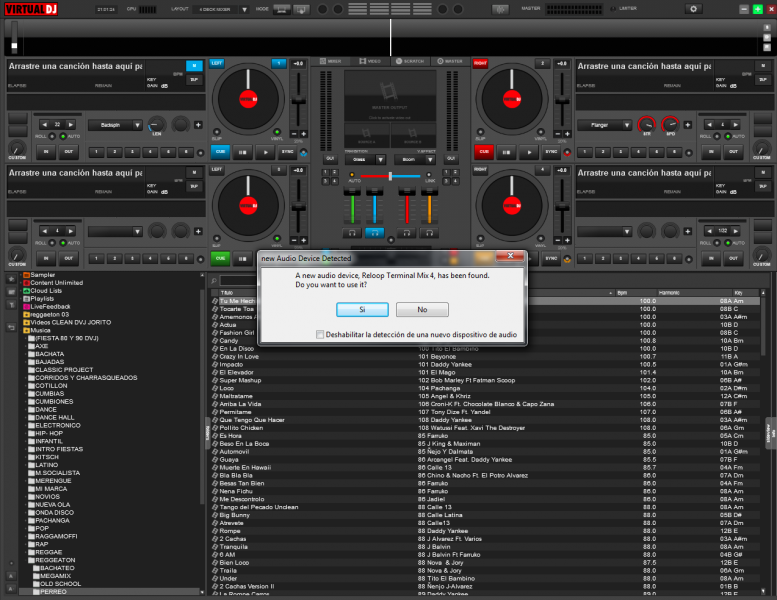Image resolution: width=777 pixels, height=600 pixels.
Task: Click deck 1 master tempo M button
Action: pos(194,65)
